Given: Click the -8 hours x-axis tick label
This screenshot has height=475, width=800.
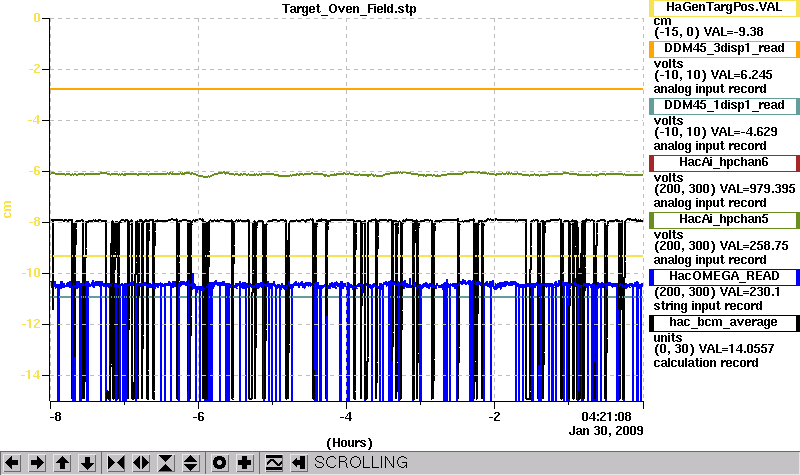Looking at the screenshot, I should [55, 417].
